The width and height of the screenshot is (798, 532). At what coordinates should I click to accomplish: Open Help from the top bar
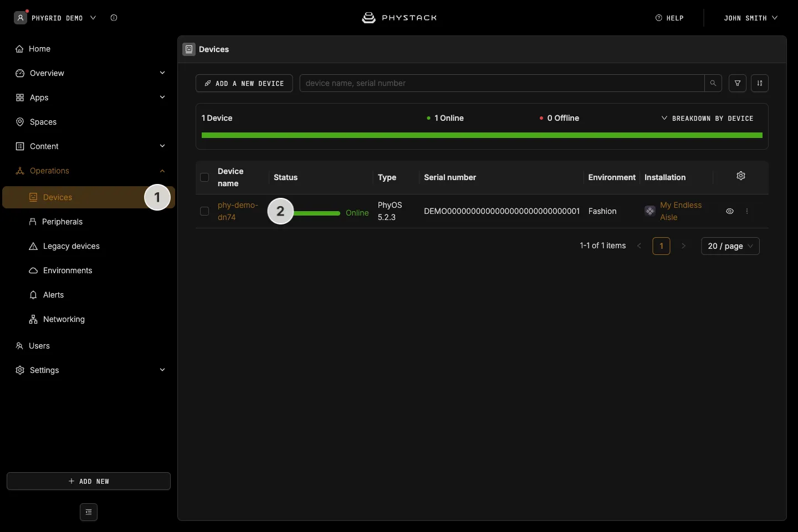pos(669,18)
